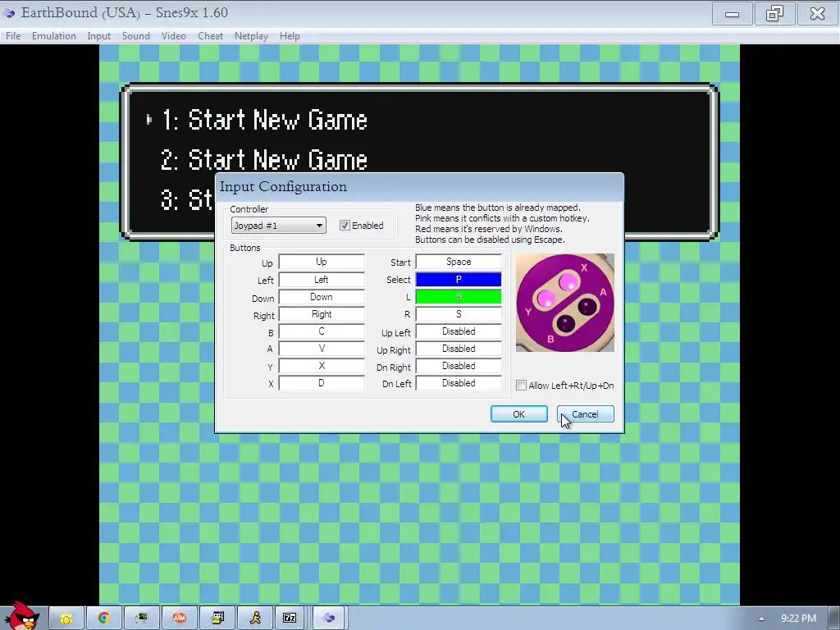Open the Angry Birds start button
Viewport: 840px width, 630px height.
coord(21,616)
